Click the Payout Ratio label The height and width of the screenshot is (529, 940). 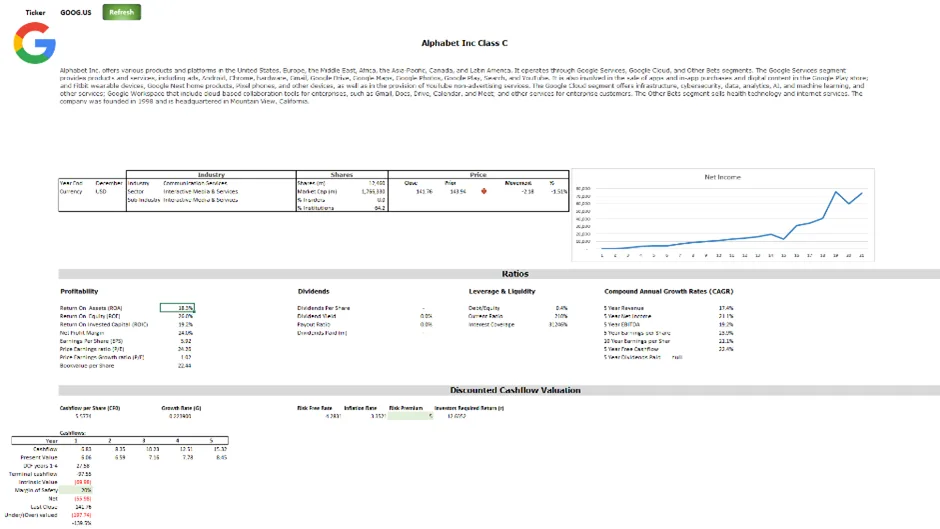pyautogui.click(x=314, y=324)
